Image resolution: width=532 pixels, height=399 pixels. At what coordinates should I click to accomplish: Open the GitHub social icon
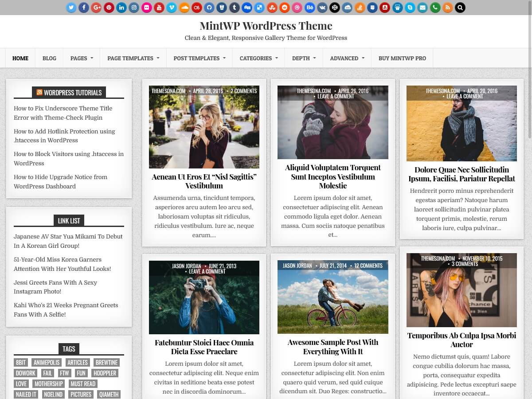pyautogui.click(x=209, y=8)
